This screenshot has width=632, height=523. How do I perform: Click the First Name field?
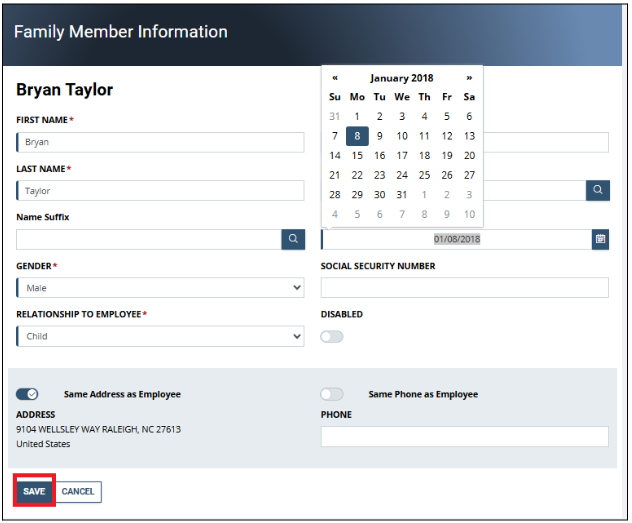[160, 142]
